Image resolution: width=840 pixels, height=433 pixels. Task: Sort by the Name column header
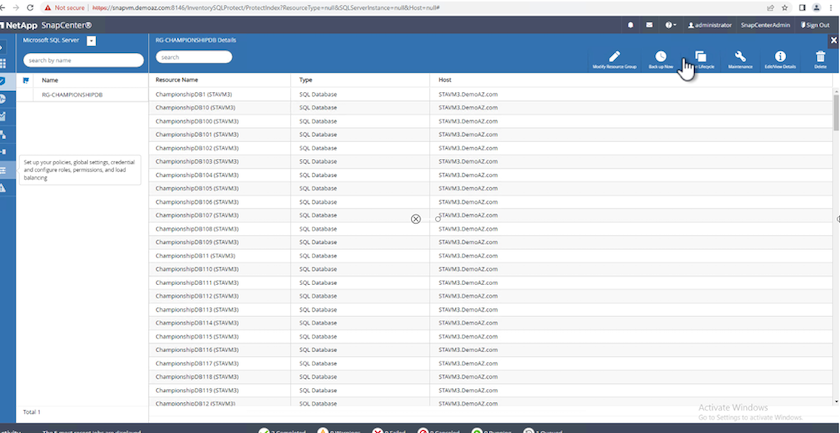click(50, 80)
